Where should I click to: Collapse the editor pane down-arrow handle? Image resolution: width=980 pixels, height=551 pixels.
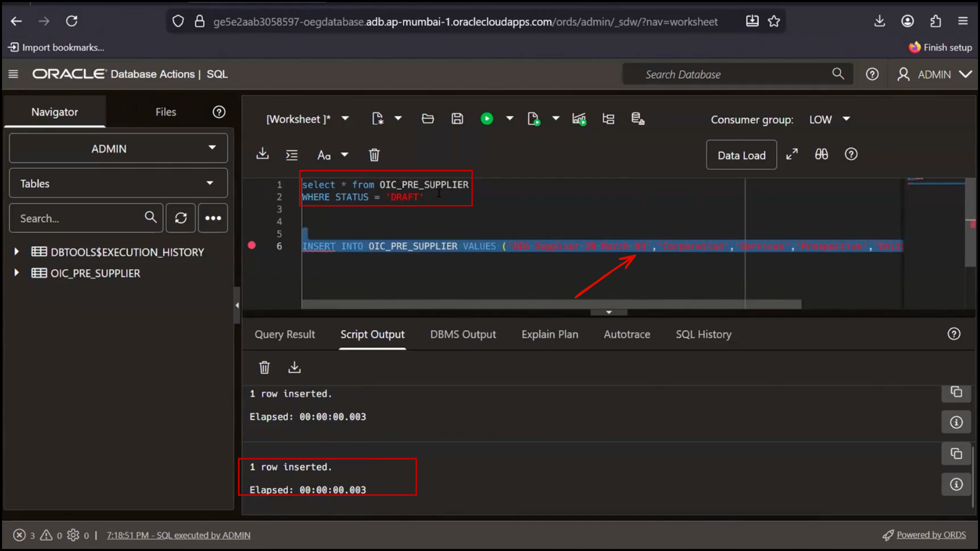click(x=609, y=312)
